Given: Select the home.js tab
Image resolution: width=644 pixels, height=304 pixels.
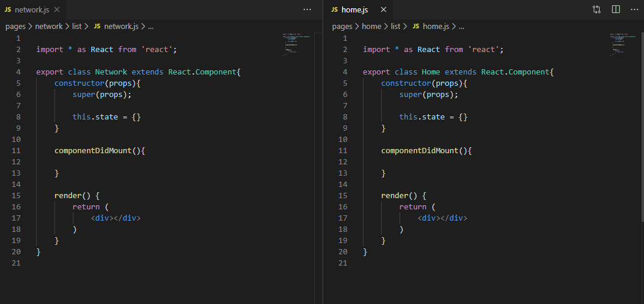Looking at the screenshot, I should [x=355, y=9].
